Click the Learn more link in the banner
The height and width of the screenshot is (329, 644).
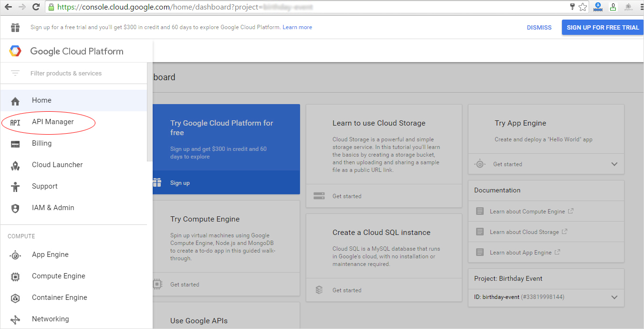[x=297, y=27]
